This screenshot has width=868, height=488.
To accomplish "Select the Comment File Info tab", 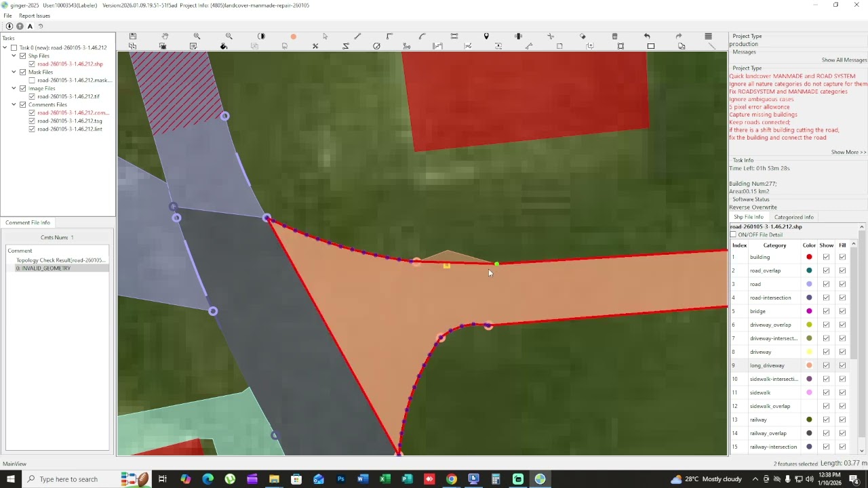I will coord(28,222).
